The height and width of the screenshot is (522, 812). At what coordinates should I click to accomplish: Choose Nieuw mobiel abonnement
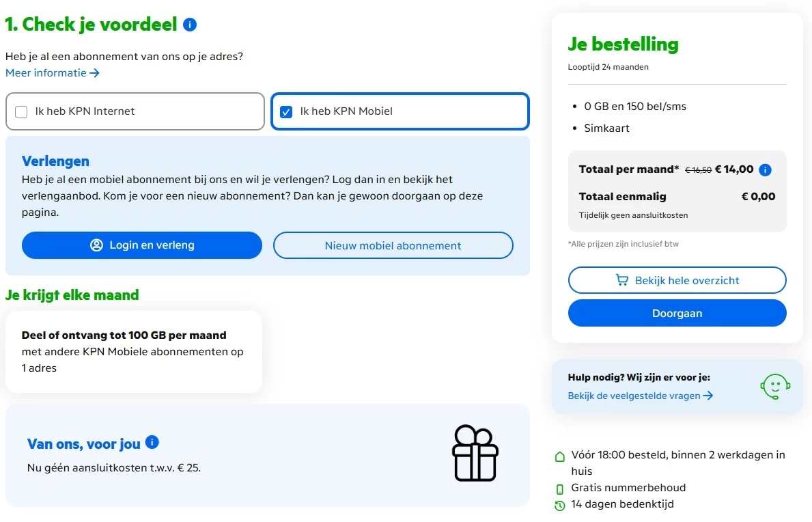pyautogui.click(x=393, y=246)
